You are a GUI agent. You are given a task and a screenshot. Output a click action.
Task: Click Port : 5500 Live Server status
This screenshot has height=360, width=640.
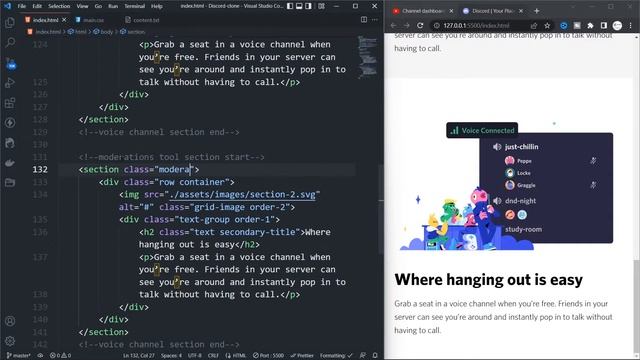[268, 356]
